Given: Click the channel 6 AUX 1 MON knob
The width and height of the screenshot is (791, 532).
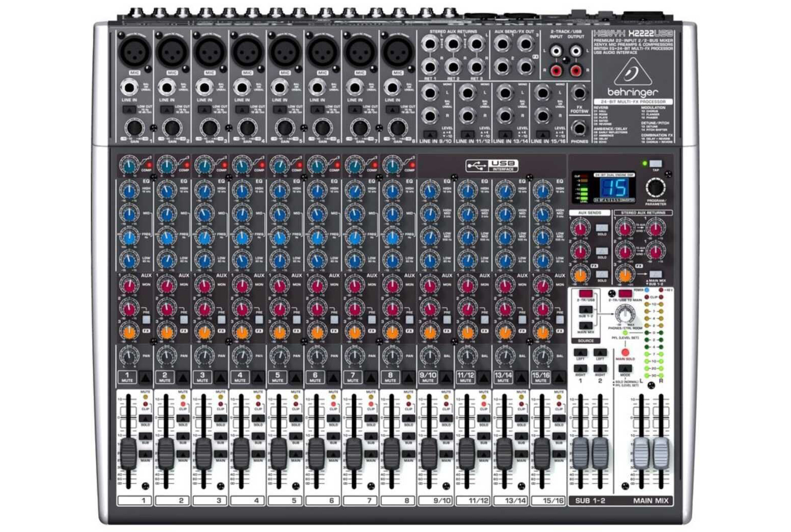Looking at the screenshot, I should 317,286.
